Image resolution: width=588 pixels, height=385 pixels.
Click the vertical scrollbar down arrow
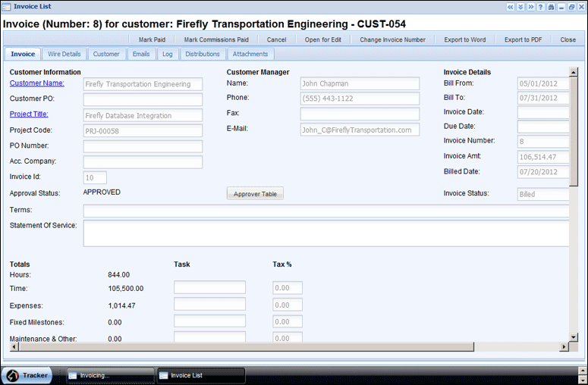(574, 337)
